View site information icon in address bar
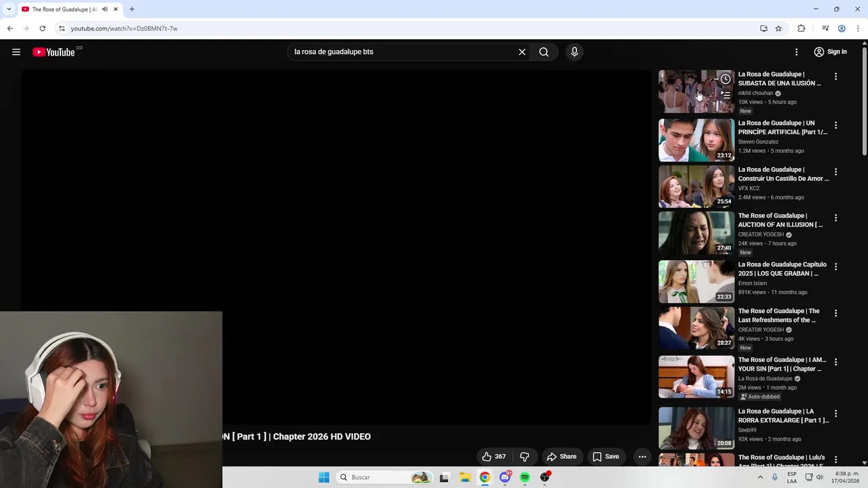Viewport: 868px width, 488px height. point(62,28)
